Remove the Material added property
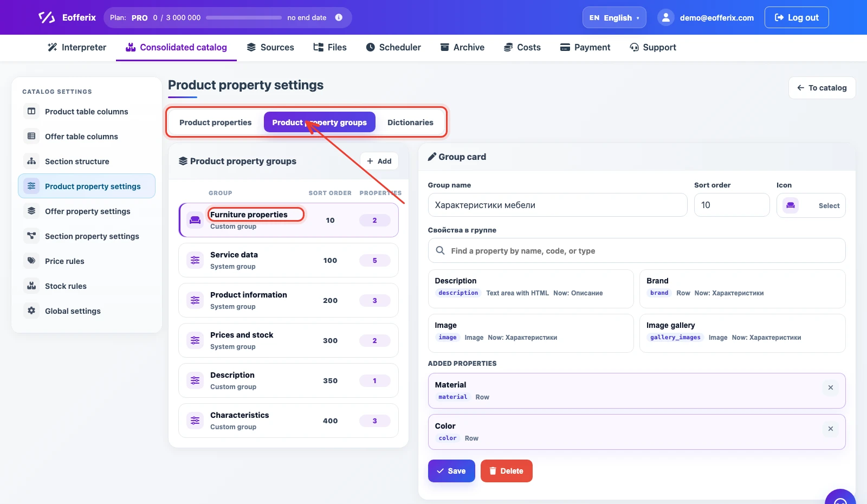 point(831,387)
